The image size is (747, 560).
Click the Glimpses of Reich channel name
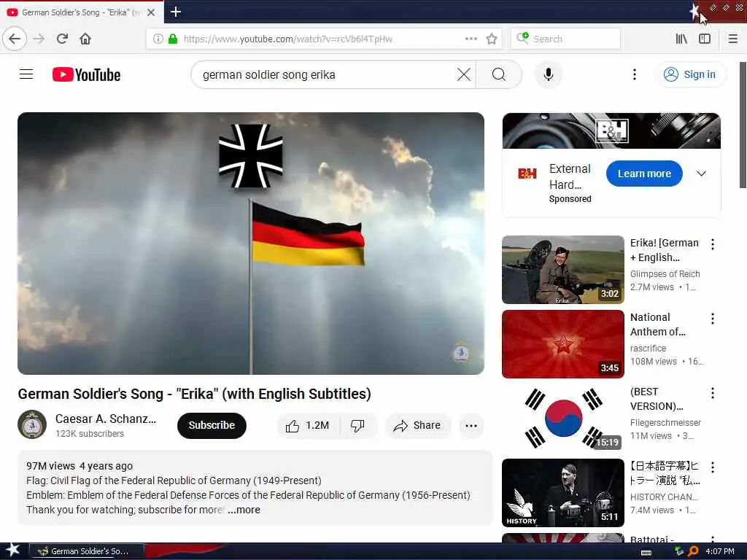click(x=665, y=274)
